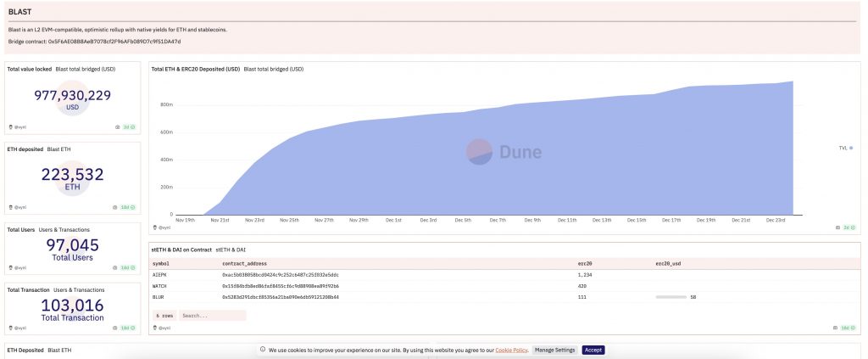
Task: Open Users & Transactions query on Total Users card
Action: pyautogui.click(x=64, y=229)
